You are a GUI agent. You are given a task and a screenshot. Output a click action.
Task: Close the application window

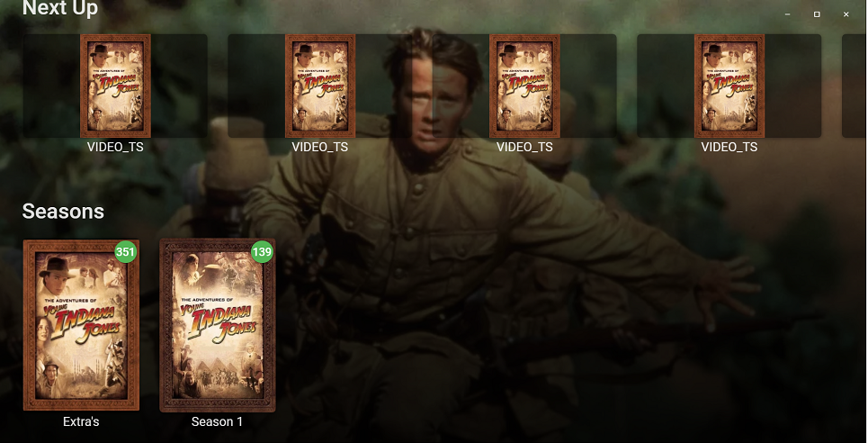(x=846, y=14)
